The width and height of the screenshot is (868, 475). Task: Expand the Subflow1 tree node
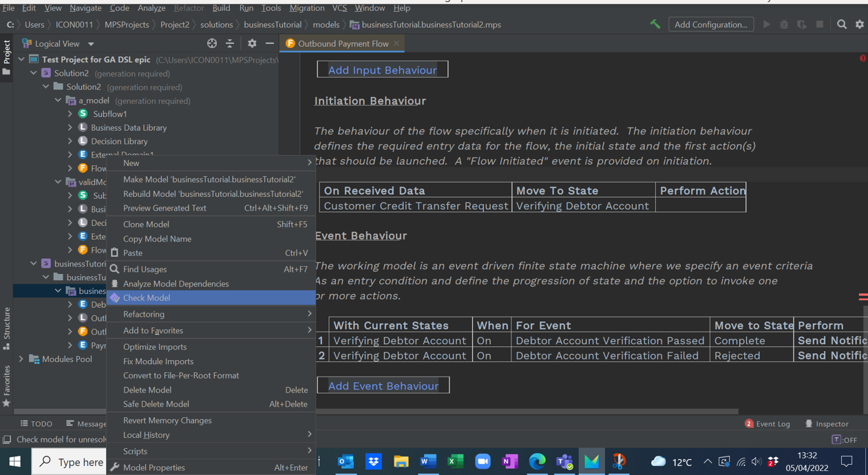(70, 114)
